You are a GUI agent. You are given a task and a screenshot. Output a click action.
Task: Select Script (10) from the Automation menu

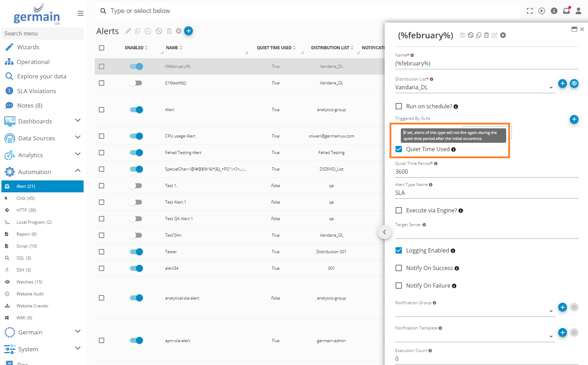click(x=26, y=246)
